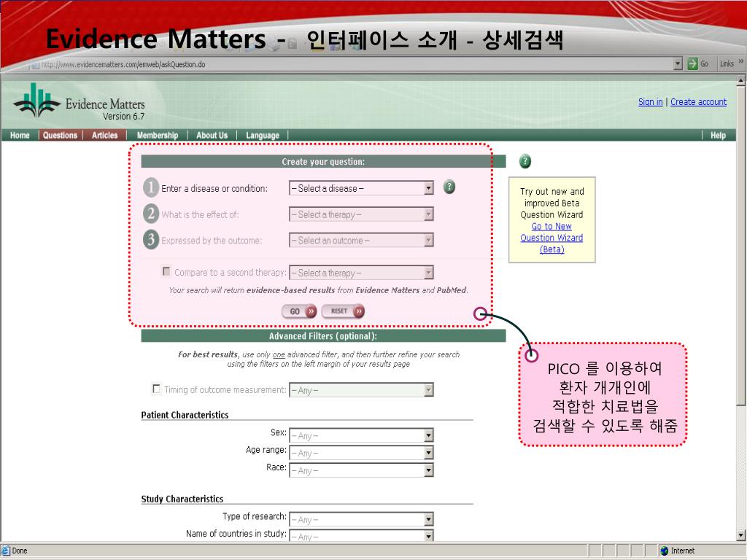Open the About Us menu item
The image size is (747, 560).
point(212,135)
